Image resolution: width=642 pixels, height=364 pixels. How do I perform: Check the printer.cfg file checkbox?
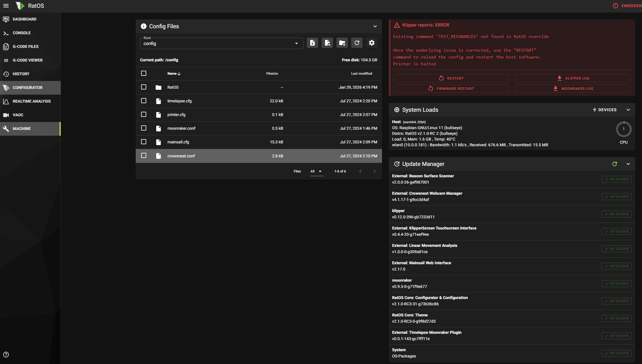pyautogui.click(x=144, y=115)
